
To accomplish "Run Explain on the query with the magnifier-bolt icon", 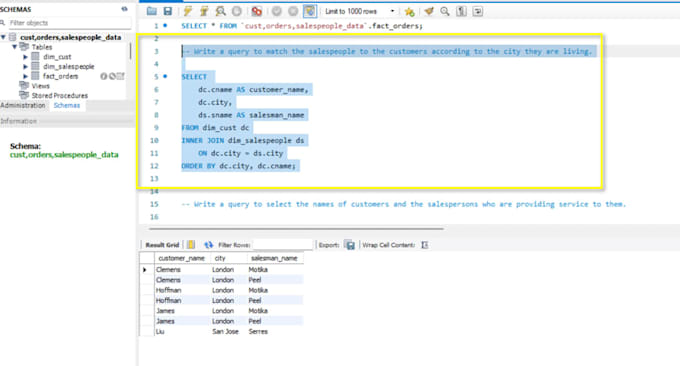I will (x=220, y=11).
